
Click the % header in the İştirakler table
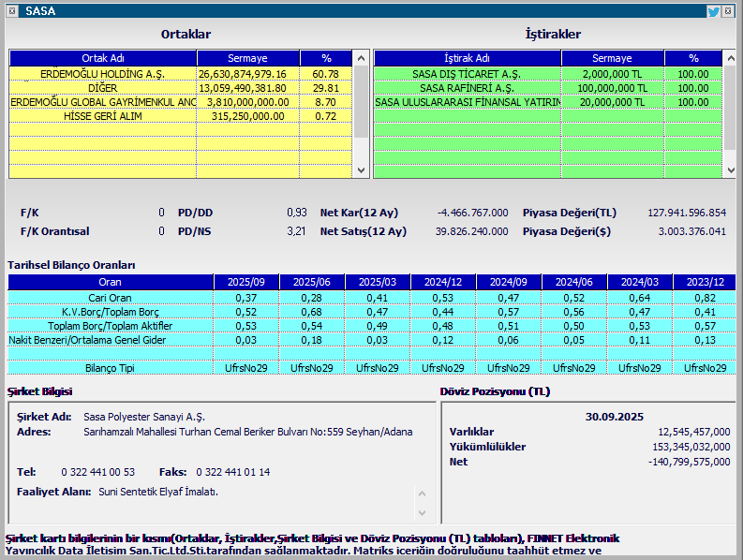693,58
